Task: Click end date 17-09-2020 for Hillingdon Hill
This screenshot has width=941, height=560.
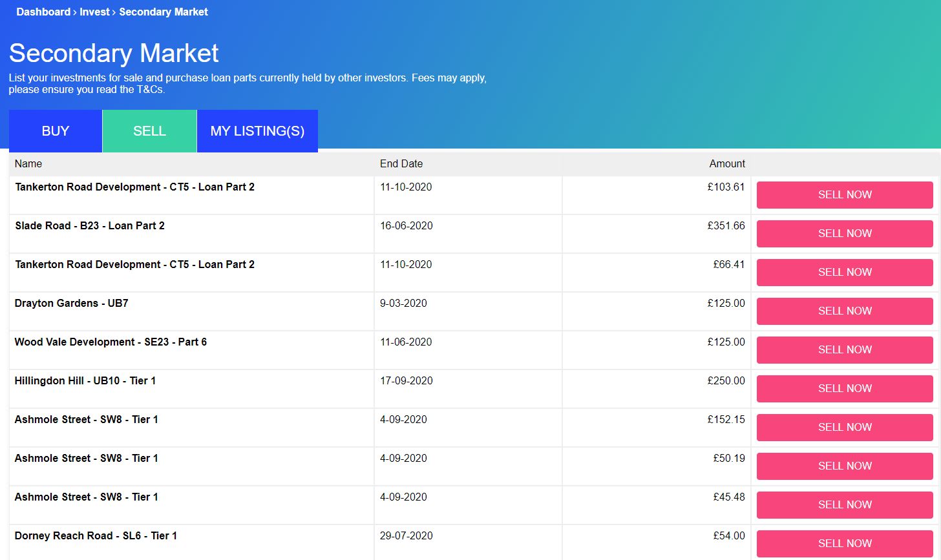Action: coord(407,381)
